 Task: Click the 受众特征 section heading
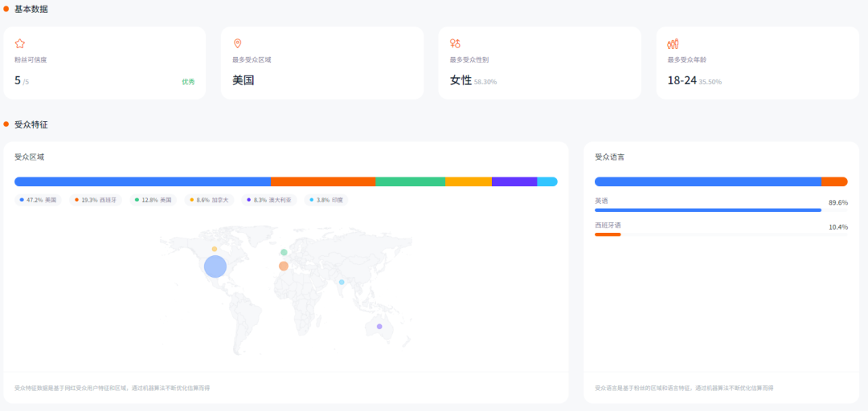(31, 124)
